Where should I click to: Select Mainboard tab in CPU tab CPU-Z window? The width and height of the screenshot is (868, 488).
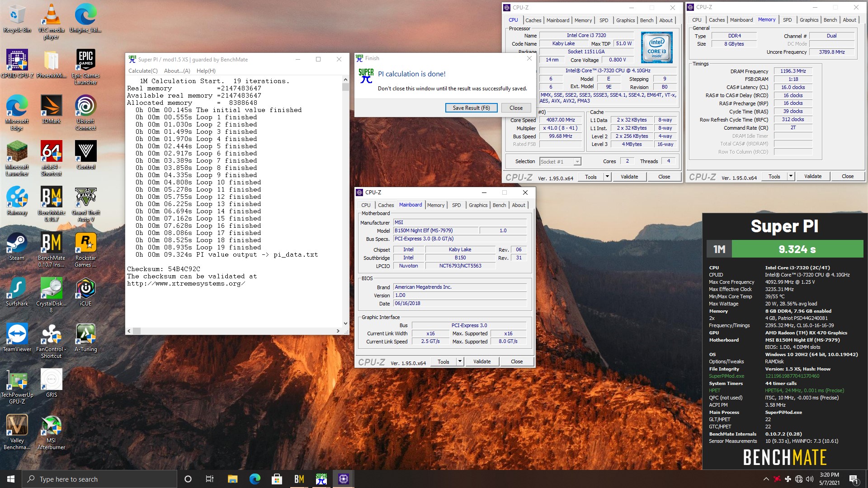[x=558, y=20]
